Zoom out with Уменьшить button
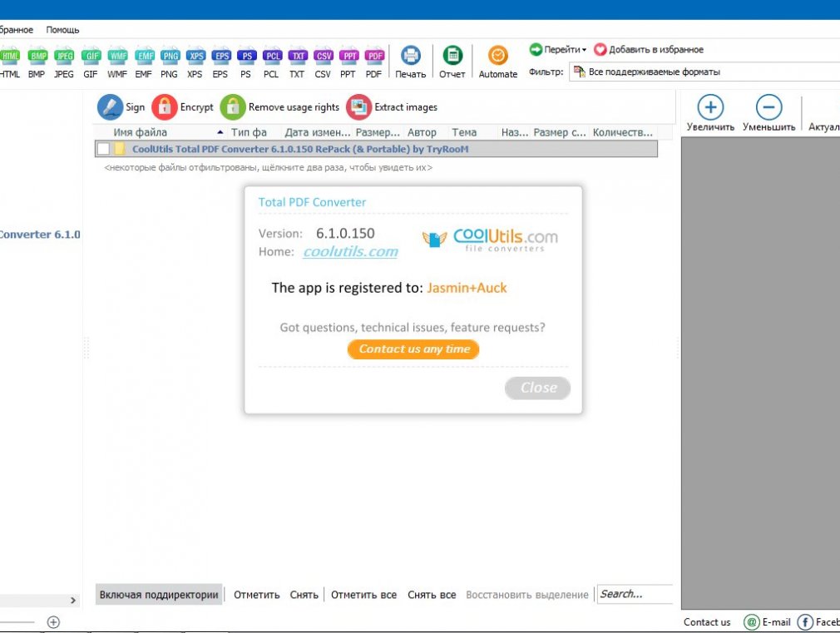This screenshot has height=633, width=840. pyautogui.click(x=768, y=112)
